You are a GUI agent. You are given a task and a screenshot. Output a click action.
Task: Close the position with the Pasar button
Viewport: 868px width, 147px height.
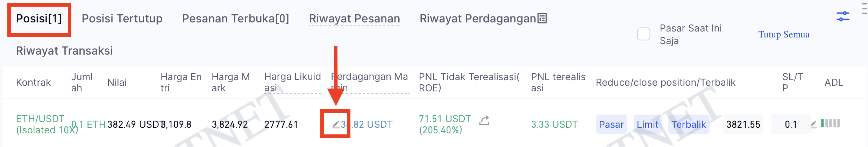(x=611, y=124)
